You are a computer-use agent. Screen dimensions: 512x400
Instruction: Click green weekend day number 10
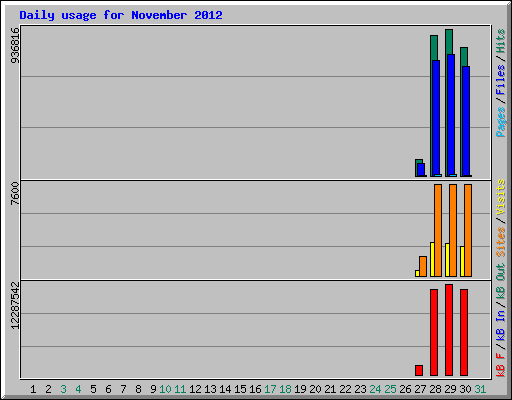165,389
